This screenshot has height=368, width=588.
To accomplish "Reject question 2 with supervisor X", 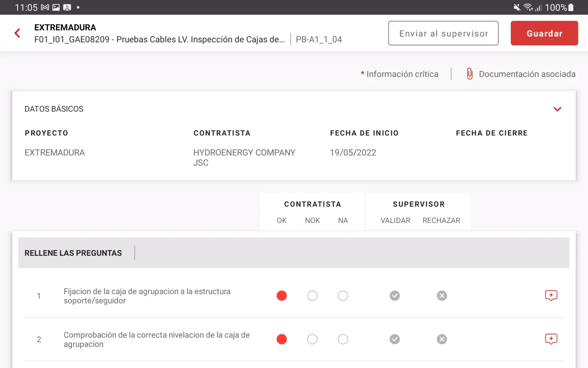I will click(x=442, y=339).
